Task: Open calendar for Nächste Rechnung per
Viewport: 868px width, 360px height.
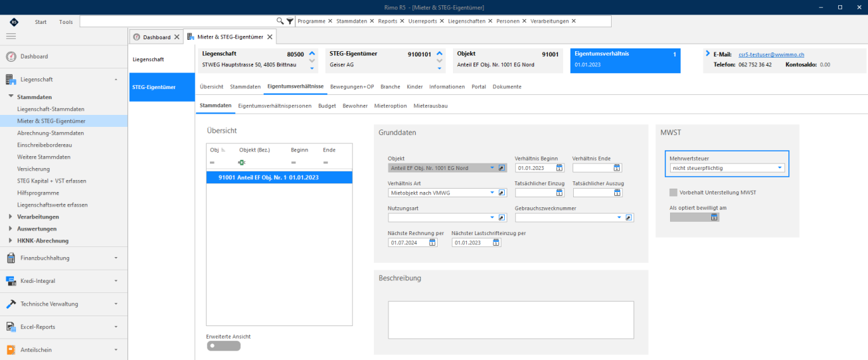Action: pos(432,243)
